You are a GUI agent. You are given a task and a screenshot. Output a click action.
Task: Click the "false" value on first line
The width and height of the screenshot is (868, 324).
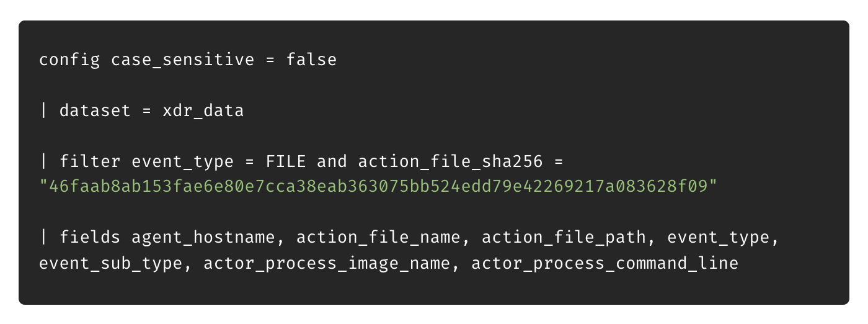pyautogui.click(x=311, y=60)
